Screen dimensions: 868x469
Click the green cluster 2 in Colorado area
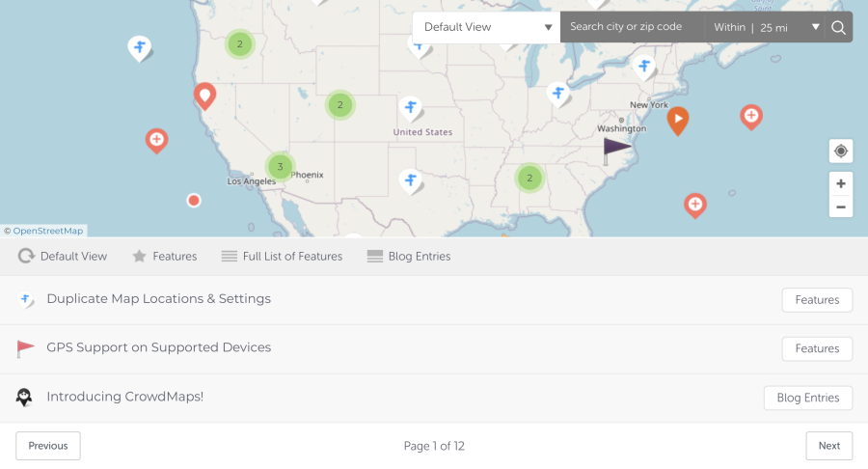pos(339,104)
